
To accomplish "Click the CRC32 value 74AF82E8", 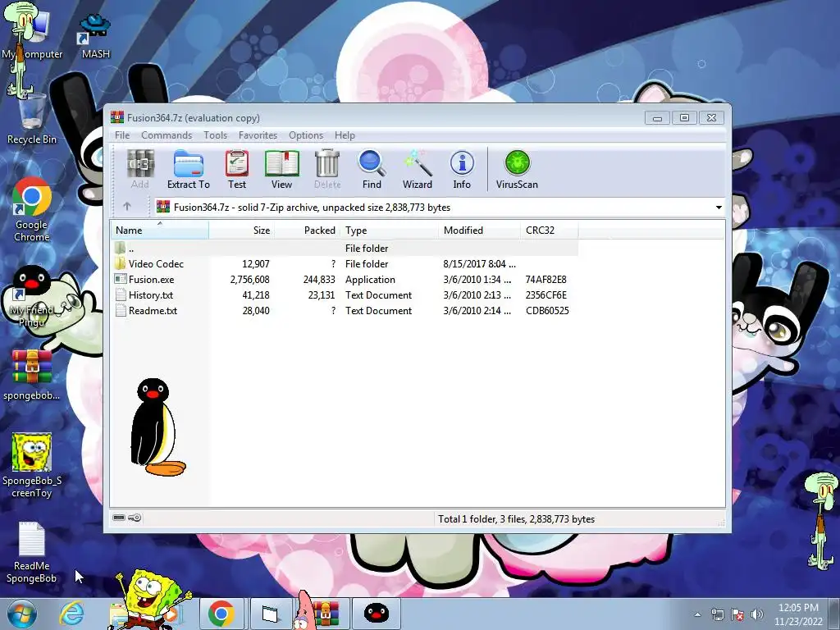I will [x=546, y=279].
